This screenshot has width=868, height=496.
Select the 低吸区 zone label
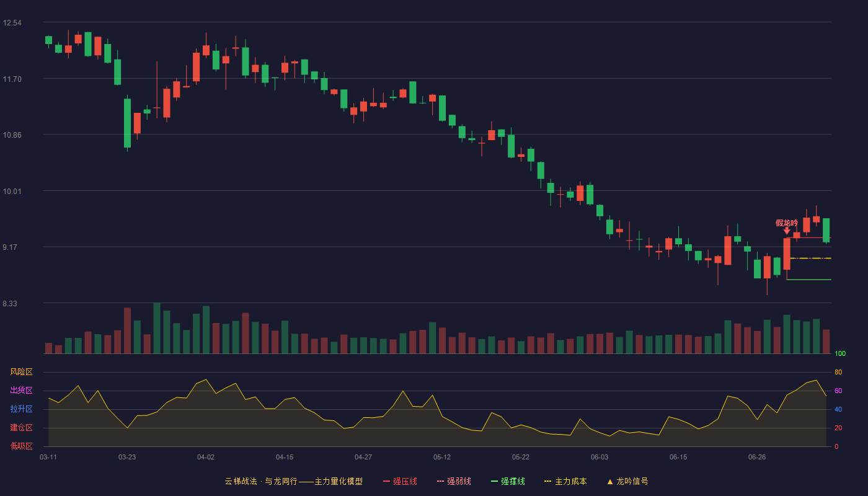pyautogui.click(x=21, y=446)
